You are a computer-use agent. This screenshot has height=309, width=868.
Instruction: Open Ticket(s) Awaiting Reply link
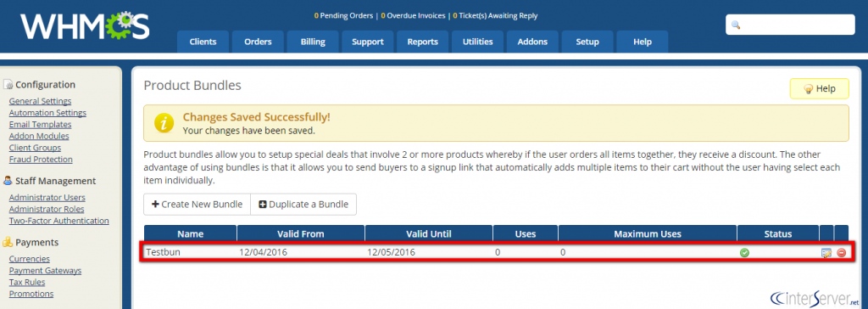pos(495,15)
